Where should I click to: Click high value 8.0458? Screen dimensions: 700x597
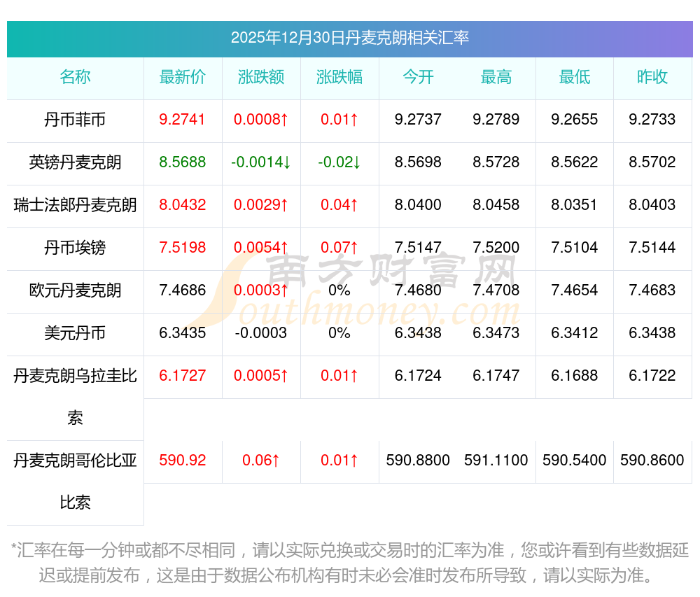point(496,205)
